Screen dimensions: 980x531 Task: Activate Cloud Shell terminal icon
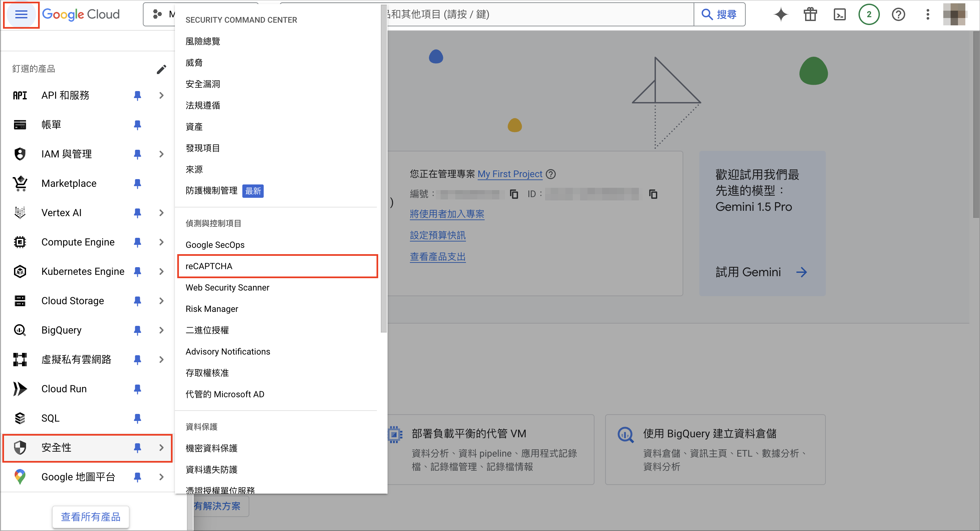[839, 14]
